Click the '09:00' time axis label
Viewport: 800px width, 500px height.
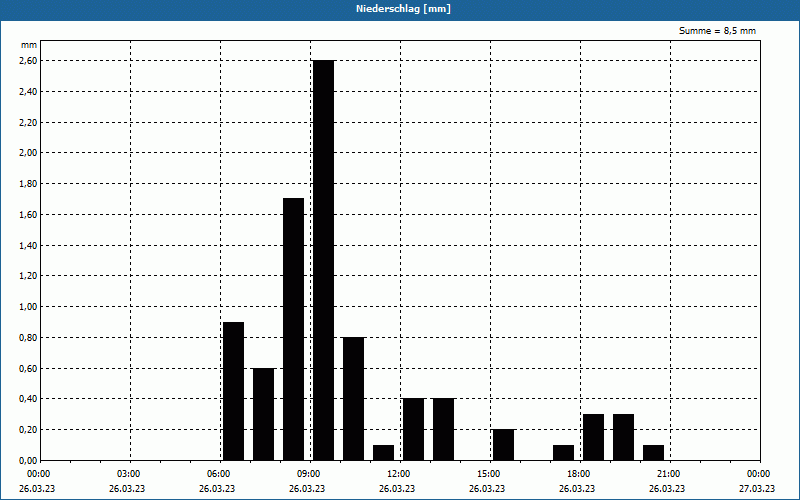(310, 474)
